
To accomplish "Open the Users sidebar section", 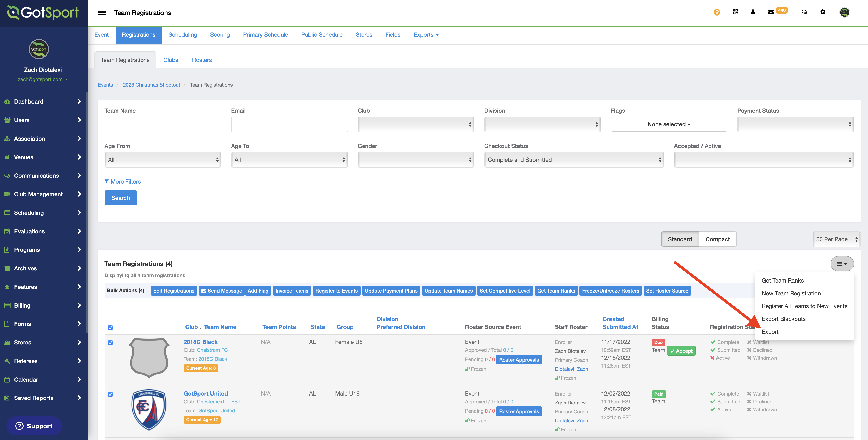I will click(x=43, y=120).
